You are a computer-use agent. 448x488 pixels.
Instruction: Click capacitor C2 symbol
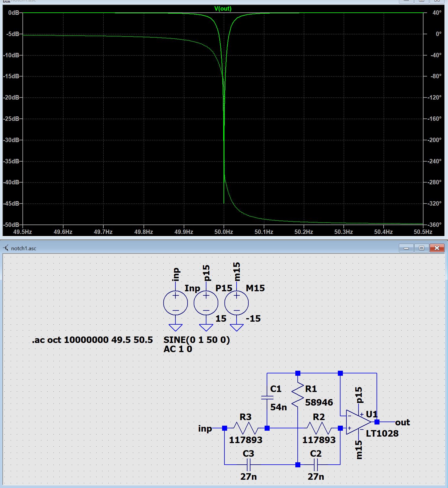316,465
